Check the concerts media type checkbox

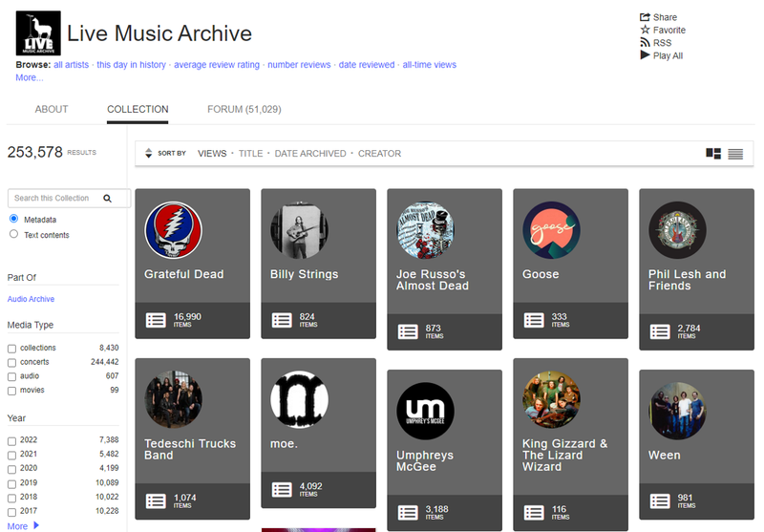(11, 363)
